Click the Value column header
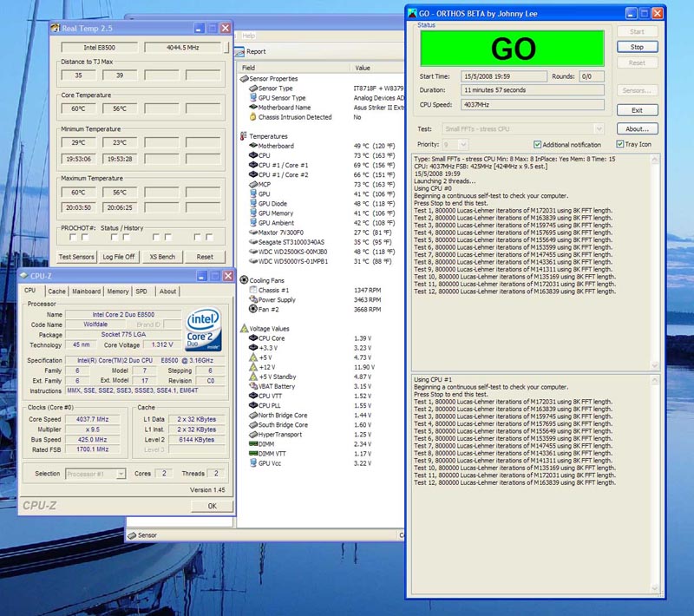 point(377,68)
